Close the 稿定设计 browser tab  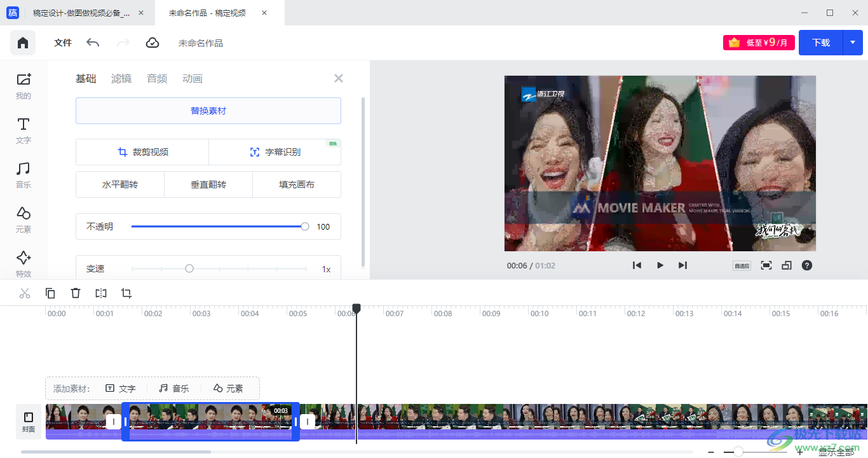[140, 13]
